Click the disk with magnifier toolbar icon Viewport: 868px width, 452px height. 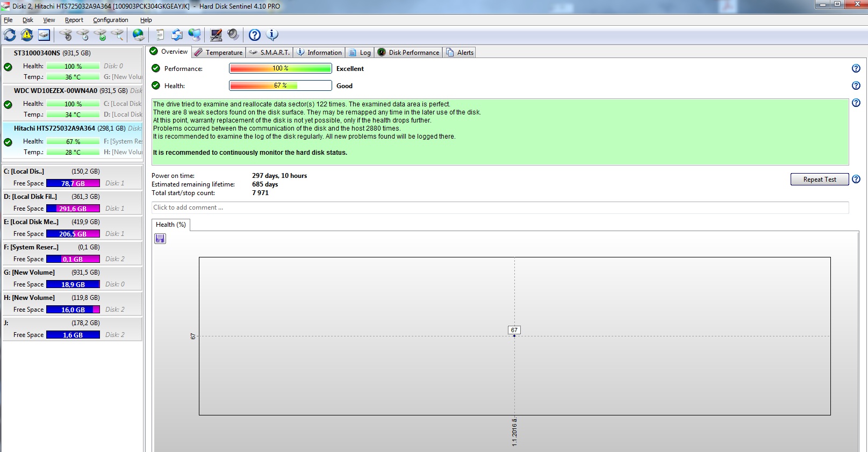coord(117,35)
